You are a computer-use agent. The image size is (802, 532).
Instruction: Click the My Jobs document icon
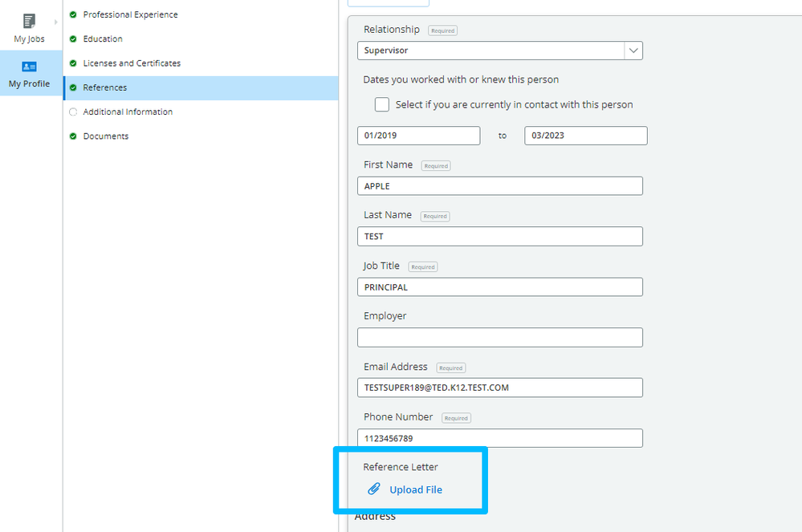pyautogui.click(x=29, y=18)
